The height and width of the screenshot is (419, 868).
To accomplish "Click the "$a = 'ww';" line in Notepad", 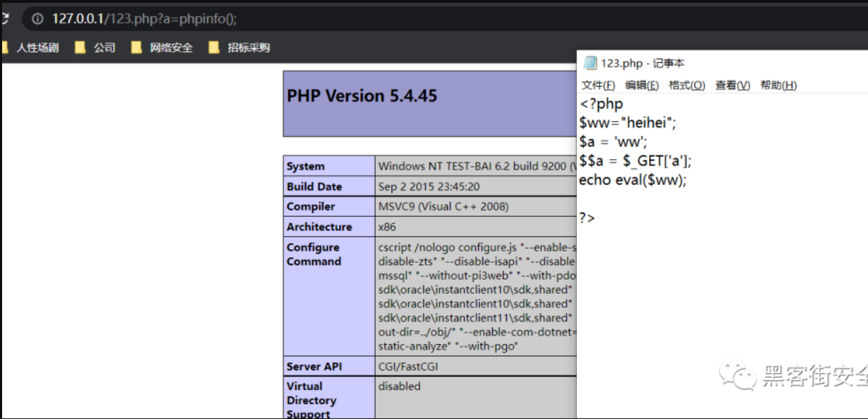I will click(x=613, y=142).
